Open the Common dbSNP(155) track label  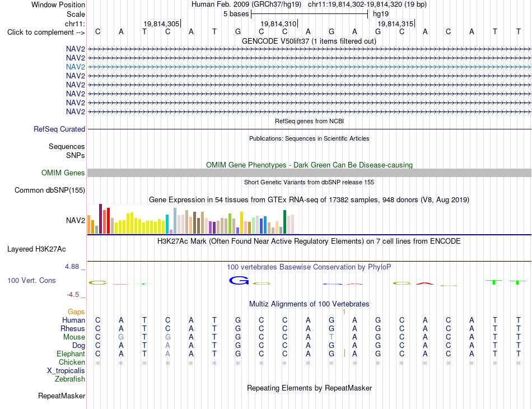[49, 190]
